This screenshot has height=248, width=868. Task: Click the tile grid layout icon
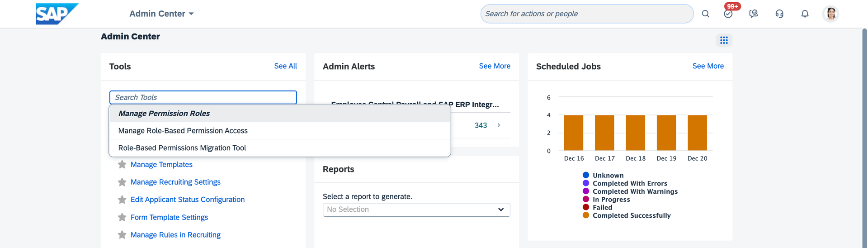coord(724,40)
